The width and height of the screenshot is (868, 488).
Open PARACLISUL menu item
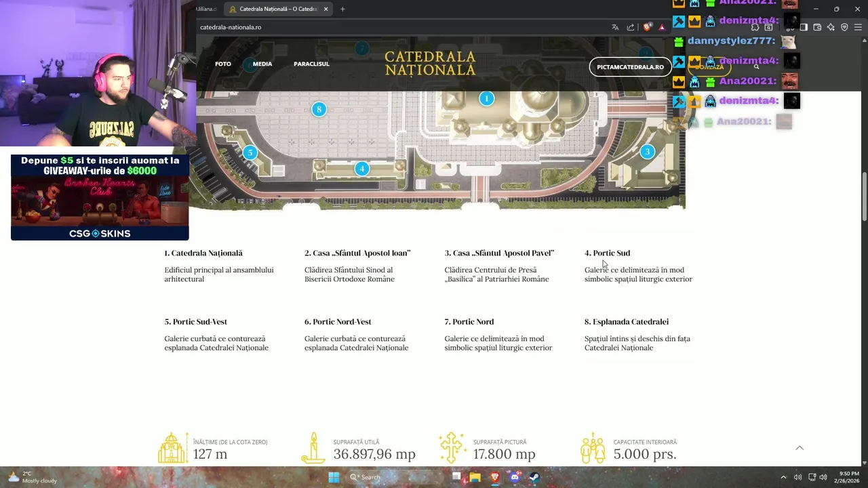[x=311, y=64]
